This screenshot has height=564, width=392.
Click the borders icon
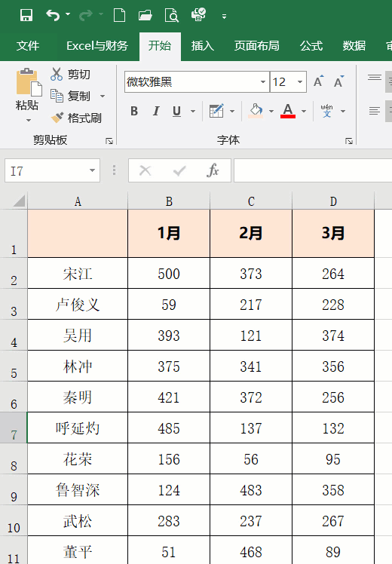tap(216, 111)
